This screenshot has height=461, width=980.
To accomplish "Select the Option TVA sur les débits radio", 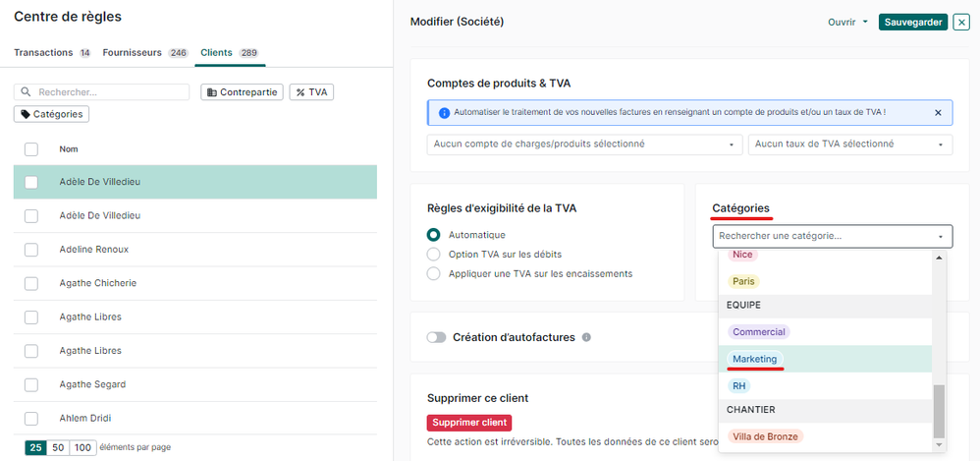I will 434,254.
